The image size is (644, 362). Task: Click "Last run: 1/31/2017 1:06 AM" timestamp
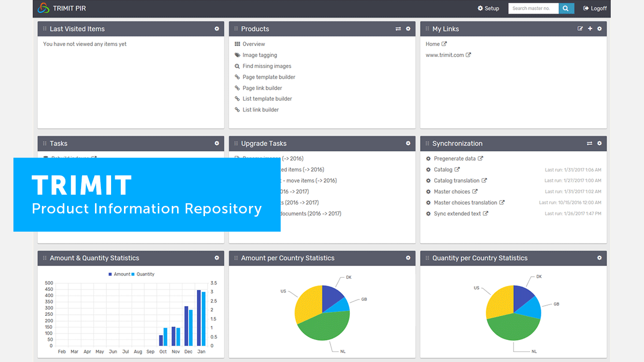pyautogui.click(x=573, y=170)
